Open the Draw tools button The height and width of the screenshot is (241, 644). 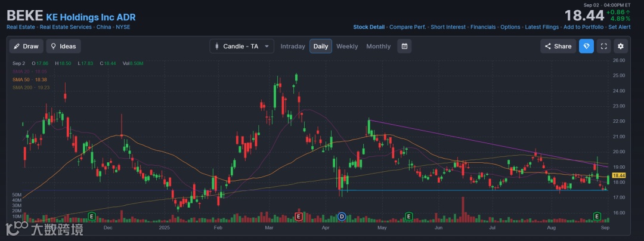pyautogui.click(x=26, y=47)
